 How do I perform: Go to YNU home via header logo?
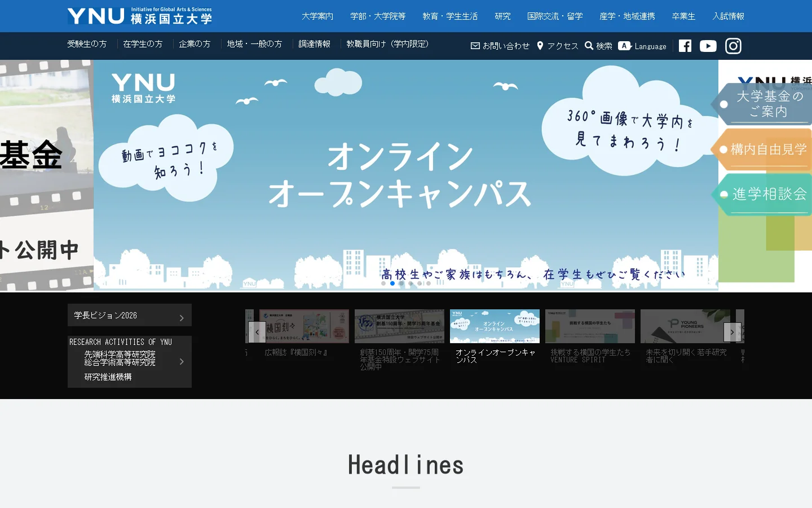coord(140,16)
